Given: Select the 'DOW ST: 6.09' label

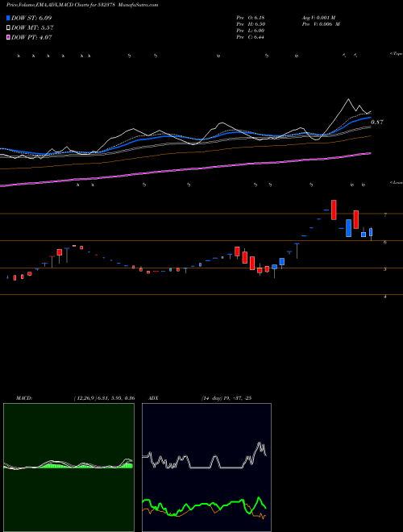Looking at the screenshot, I should point(31,18).
